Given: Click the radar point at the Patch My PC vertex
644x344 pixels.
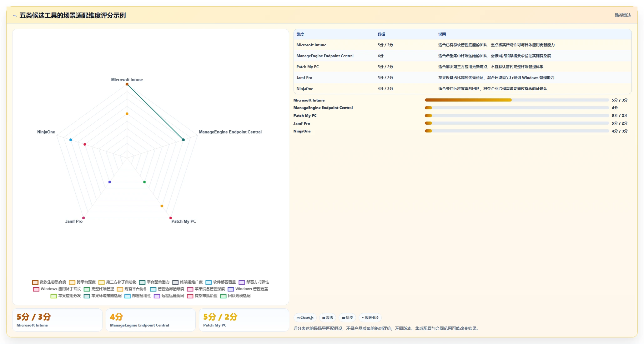Looking at the screenshot, I should (x=170, y=218).
